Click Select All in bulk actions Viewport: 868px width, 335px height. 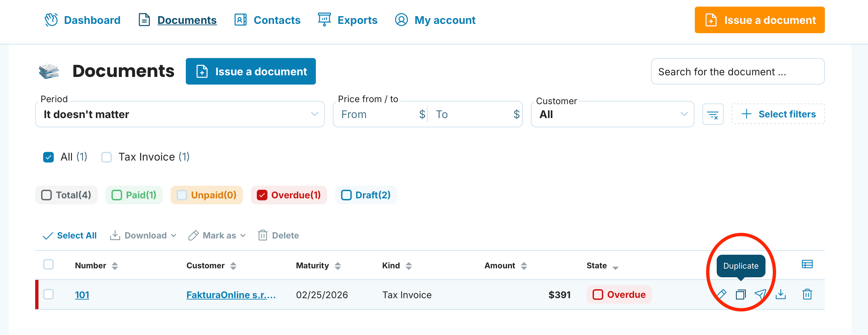pos(70,236)
